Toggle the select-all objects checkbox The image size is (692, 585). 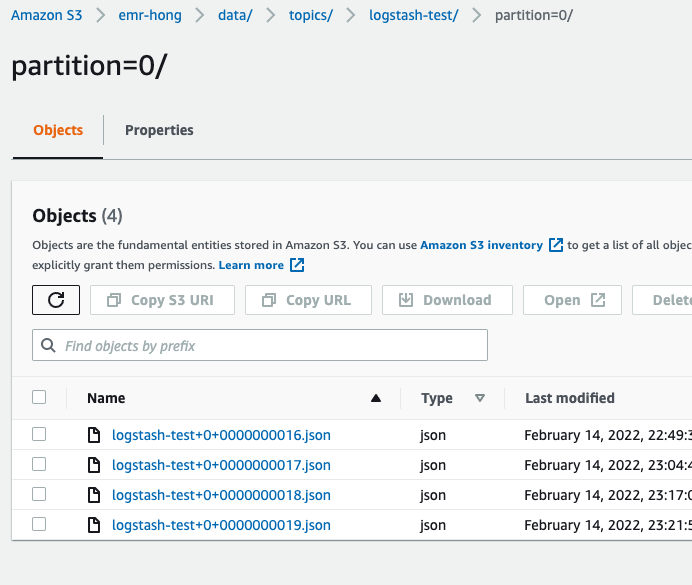tap(39, 397)
